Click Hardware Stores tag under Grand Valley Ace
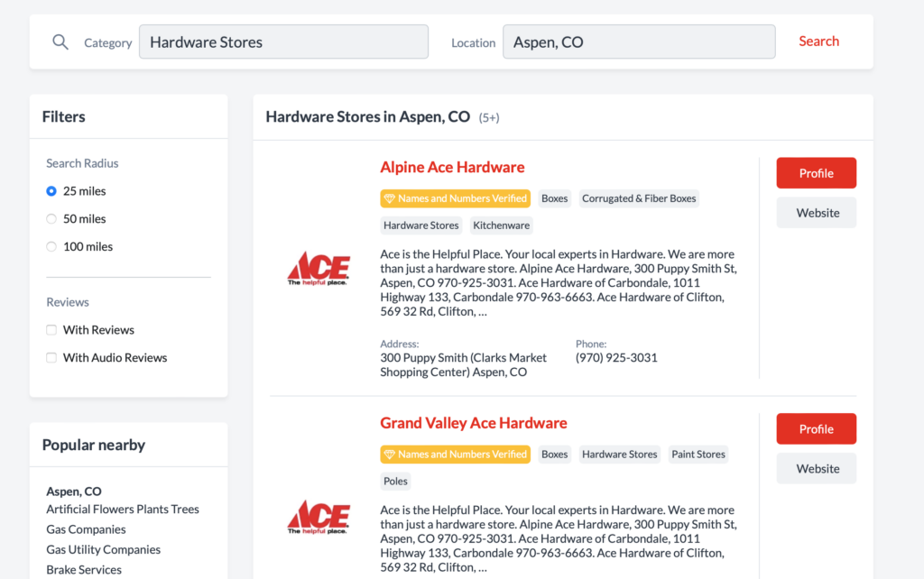 (619, 455)
